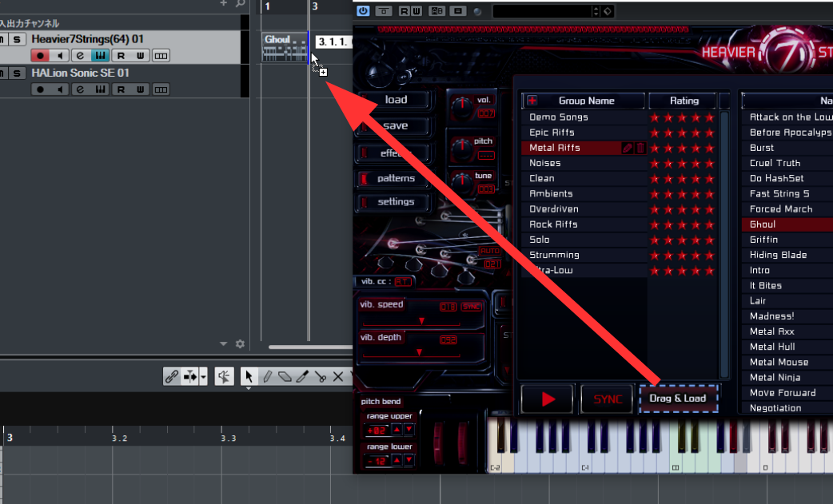Viewport: 833px width, 504px height.
Task: Click the add track plus icon
Action: point(224,4)
